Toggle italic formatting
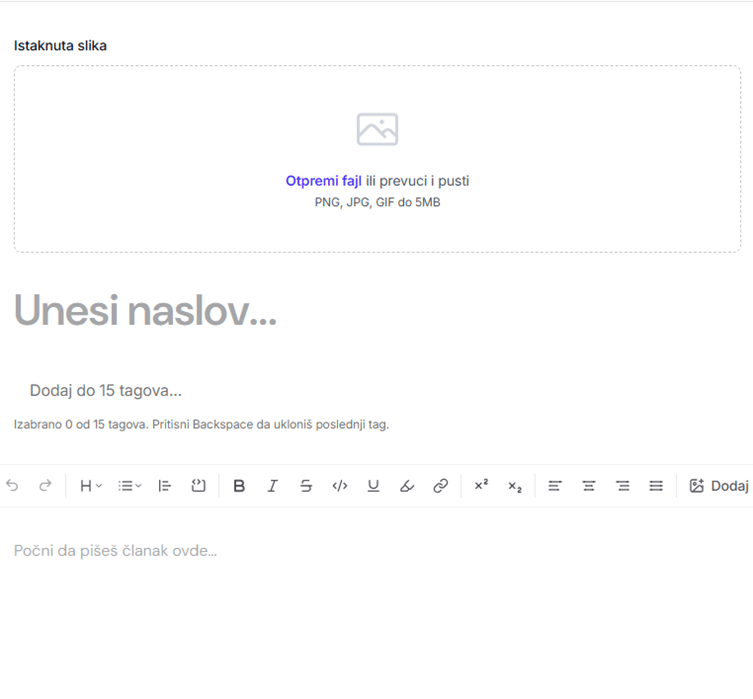The image size is (753, 699). tap(272, 486)
